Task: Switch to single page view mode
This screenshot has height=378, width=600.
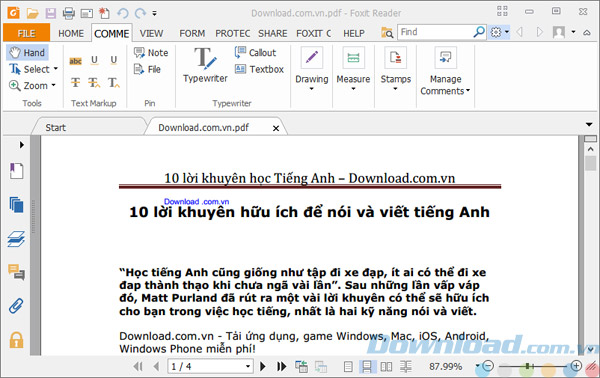Action: pos(348,367)
